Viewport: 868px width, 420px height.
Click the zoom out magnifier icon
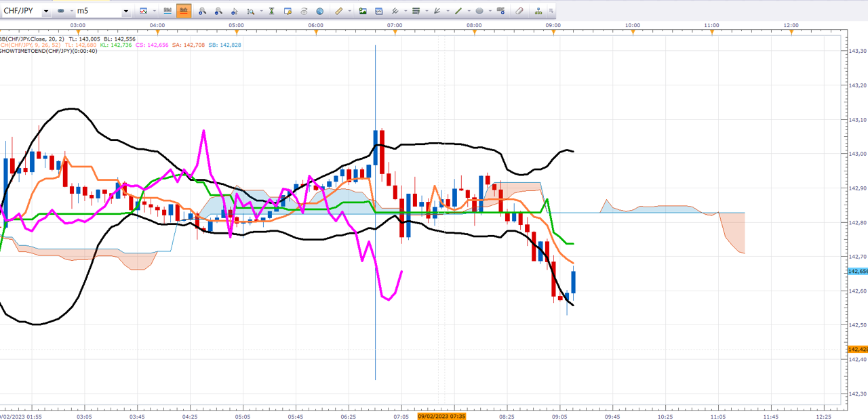[x=218, y=11]
